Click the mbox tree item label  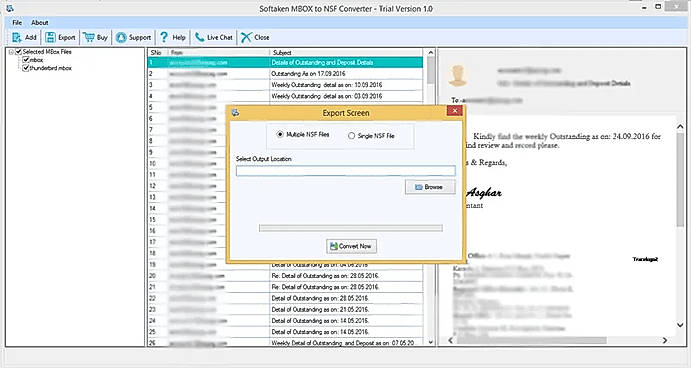pos(36,60)
